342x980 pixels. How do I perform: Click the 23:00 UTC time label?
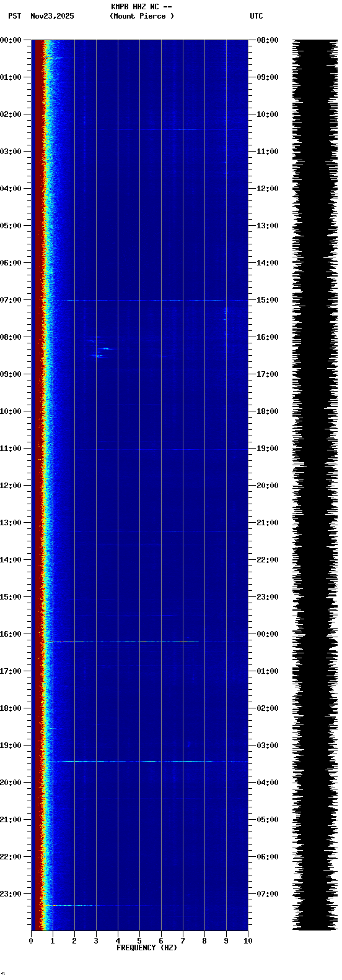(x=268, y=597)
